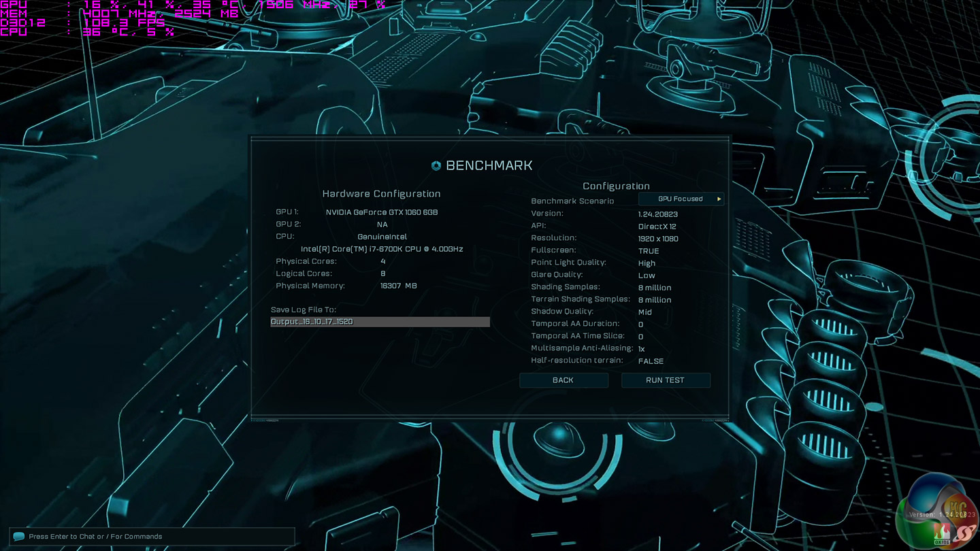The height and width of the screenshot is (551, 980).
Task: Focus the chat and commands input bar
Action: [x=152, y=537]
